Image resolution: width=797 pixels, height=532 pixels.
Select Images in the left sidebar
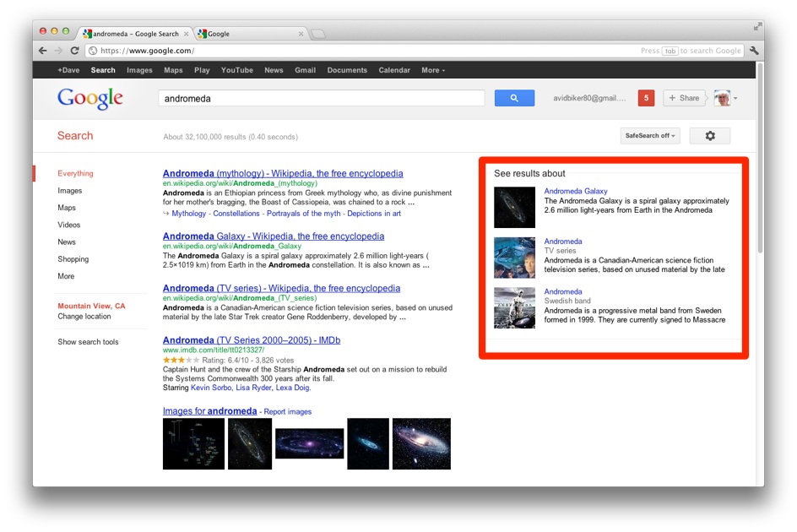tap(69, 191)
